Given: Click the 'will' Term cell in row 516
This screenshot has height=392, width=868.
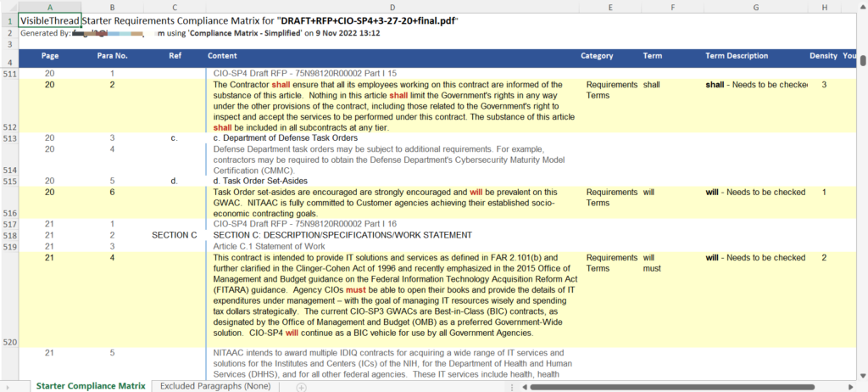Looking at the screenshot, I should [x=672, y=203].
